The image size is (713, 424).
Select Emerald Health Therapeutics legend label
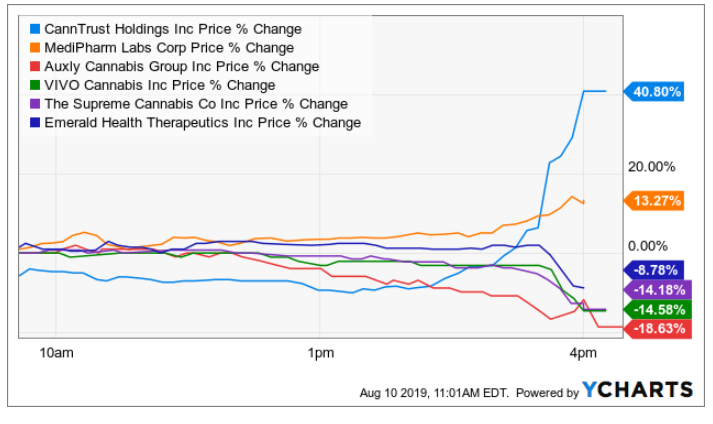[203, 123]
